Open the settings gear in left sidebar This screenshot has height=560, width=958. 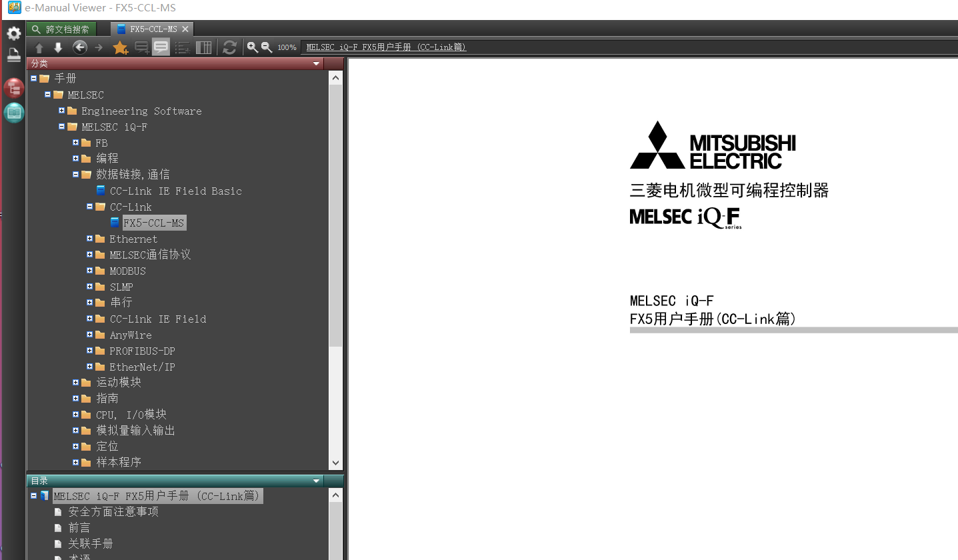coord(13,33)
